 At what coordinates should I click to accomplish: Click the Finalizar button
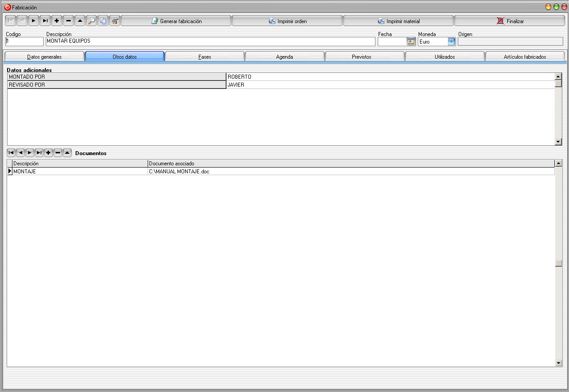coord(510,21)
